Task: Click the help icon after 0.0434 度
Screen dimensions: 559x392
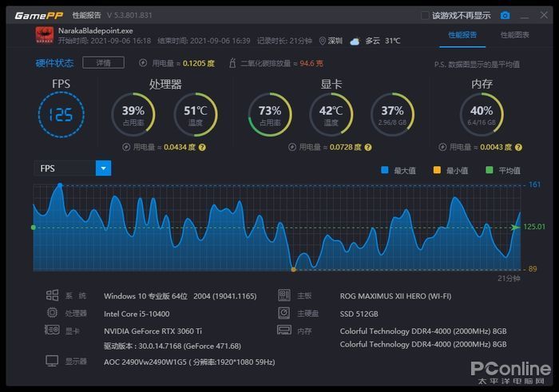Action: coord(202,147)
